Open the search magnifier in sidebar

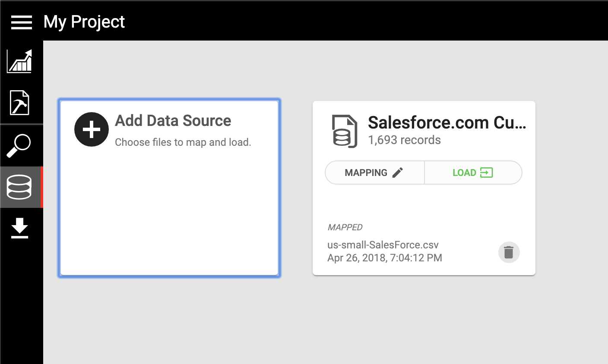click(19, 145)
